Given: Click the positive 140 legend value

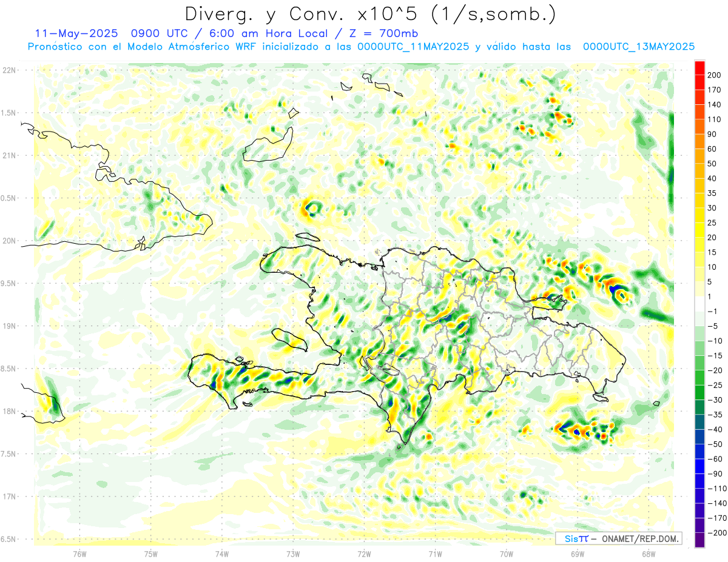Looking at the screenshot, I should click(714, 105).
